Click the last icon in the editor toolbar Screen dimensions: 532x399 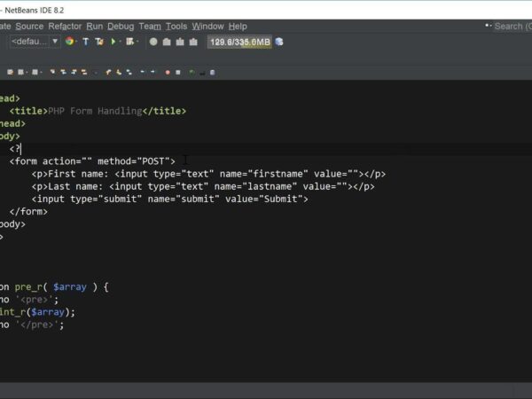pyautogui.click(x=213, y=73)
